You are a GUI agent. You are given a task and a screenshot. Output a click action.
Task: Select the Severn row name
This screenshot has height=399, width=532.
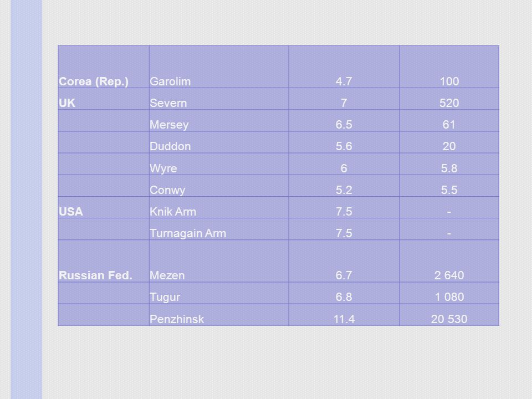coord(168,103)
